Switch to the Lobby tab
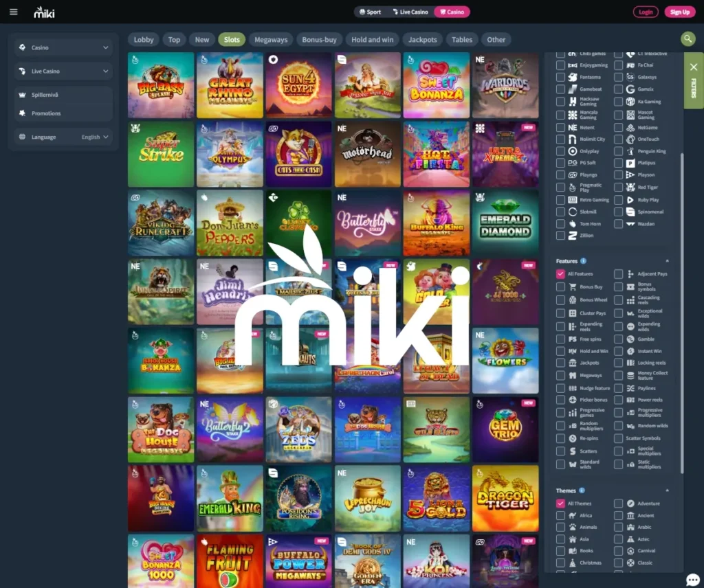This screenshot has width=704, height=588. pyautogui.click(x=144, y=39)
